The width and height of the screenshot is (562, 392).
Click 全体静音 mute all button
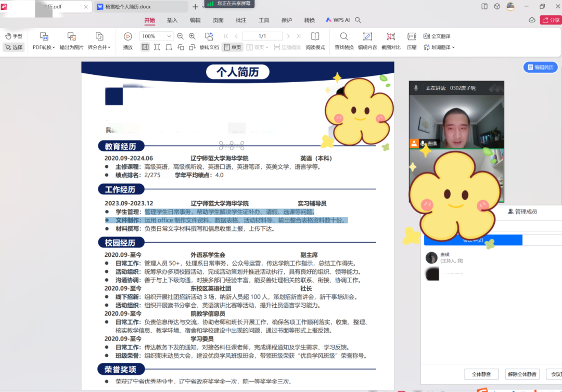click(x=481, y=374)
